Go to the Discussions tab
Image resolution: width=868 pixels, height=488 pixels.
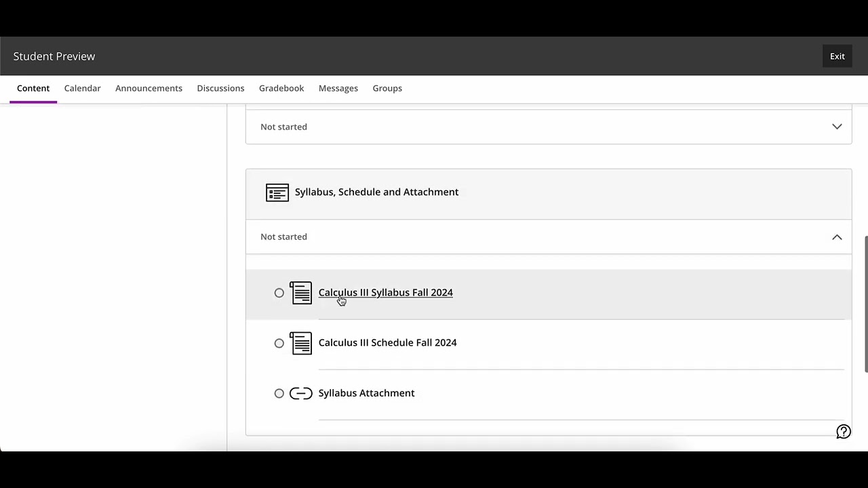click(220, 88)
